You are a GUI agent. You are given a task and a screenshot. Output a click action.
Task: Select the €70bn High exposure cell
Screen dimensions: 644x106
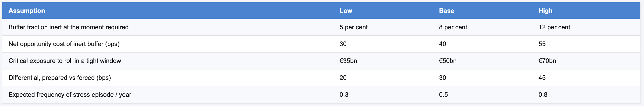[x=547, y=61]
